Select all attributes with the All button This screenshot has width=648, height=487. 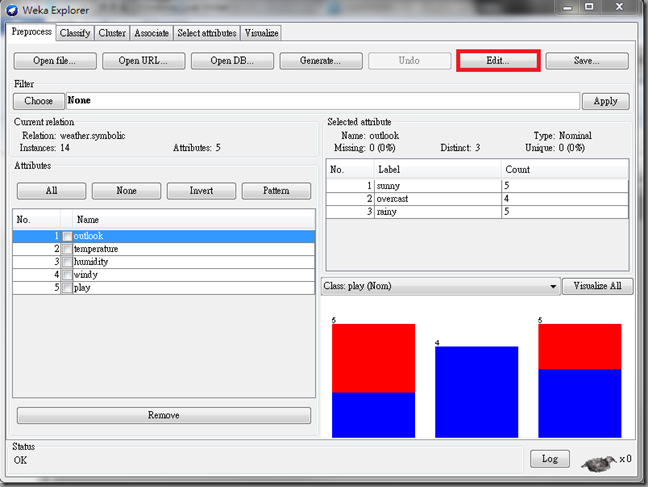51,191
